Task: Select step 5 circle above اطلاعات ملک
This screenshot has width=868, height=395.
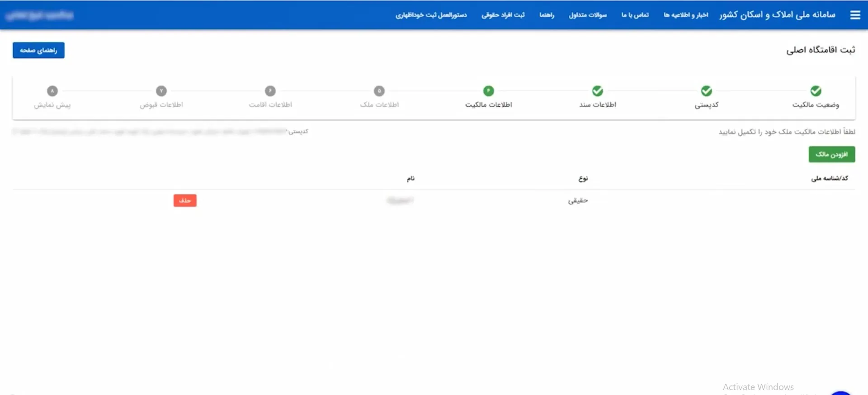Action: pos(379,91)
